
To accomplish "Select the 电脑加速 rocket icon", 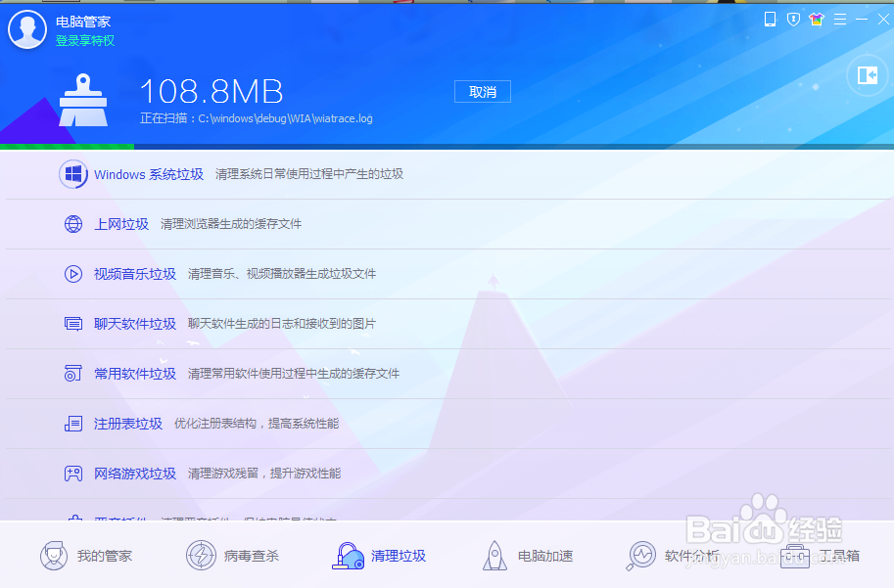I will (494, 555).
